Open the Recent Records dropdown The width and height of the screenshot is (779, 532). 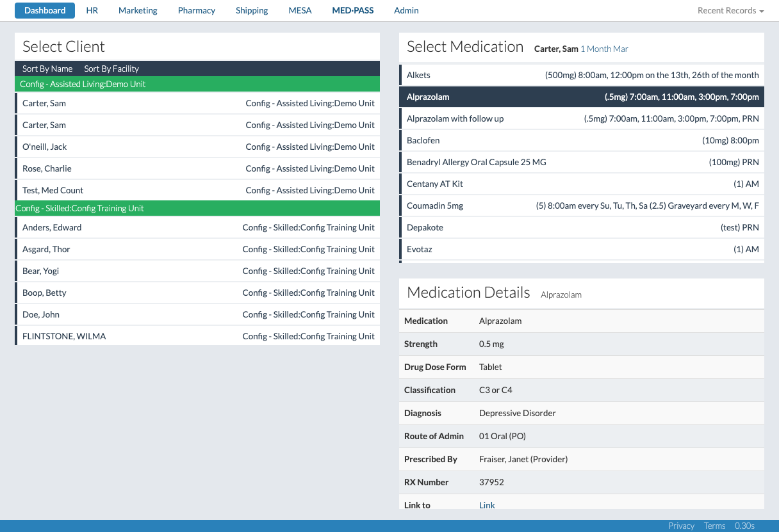pyautogui.click(x=730, y=11)
